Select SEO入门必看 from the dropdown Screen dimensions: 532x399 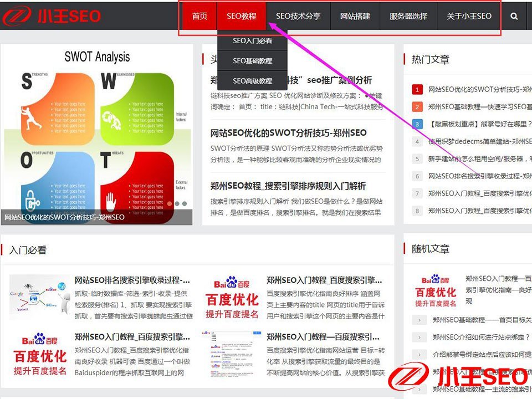[253, 40]
